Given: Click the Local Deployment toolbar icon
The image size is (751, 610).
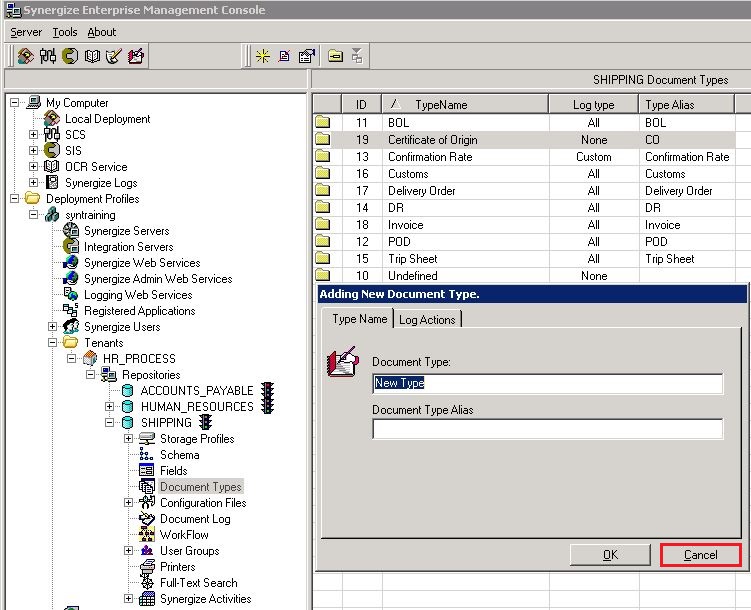Looking at the screenshot, I should [x=26, y=56].
